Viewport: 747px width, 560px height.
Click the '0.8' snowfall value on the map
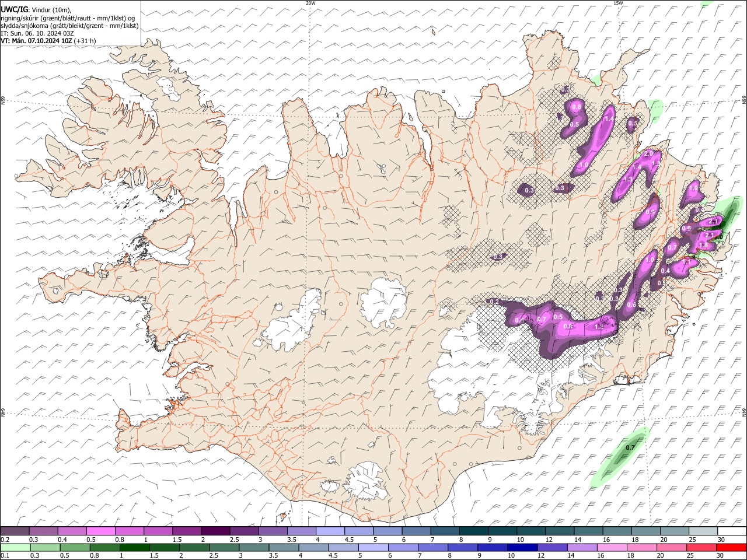click(577, 107)
